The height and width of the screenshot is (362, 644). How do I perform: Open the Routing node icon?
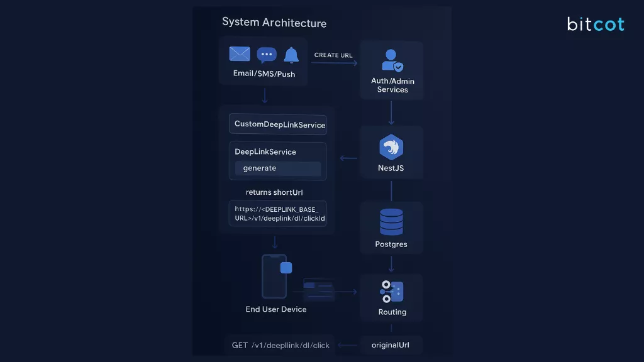[x=391, y=291]
